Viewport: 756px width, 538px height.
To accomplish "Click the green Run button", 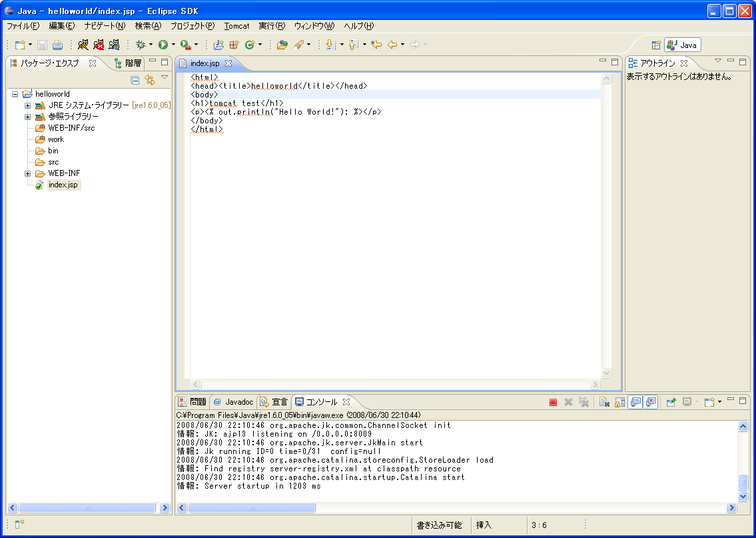I will pos(163,45).
